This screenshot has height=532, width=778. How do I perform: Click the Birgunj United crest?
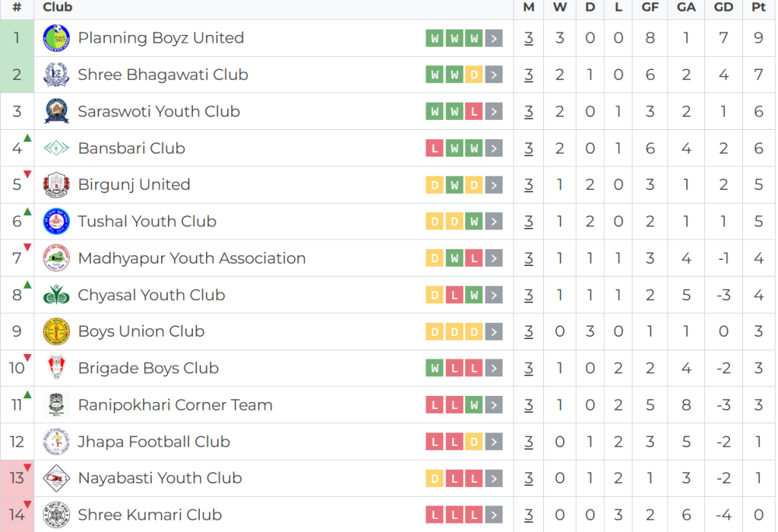(x=56, y=185)
